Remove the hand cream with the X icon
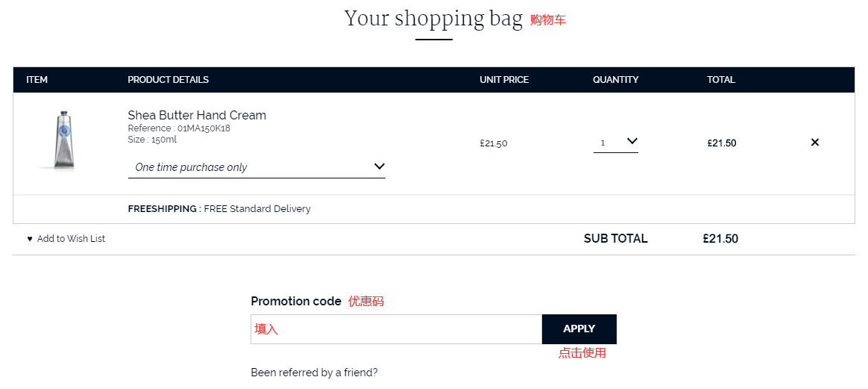868x389 pixels. (x=814, y=143)
